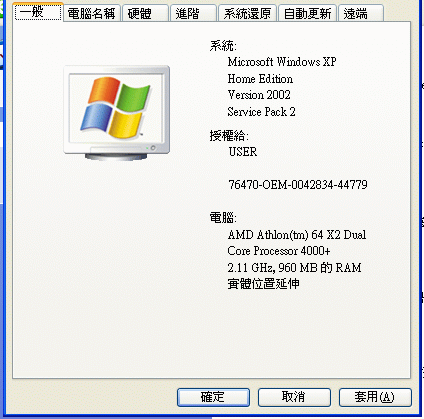The image size is (424, 419).
Task: Click the 實體位置延伸 label
Action: [263, 284]
